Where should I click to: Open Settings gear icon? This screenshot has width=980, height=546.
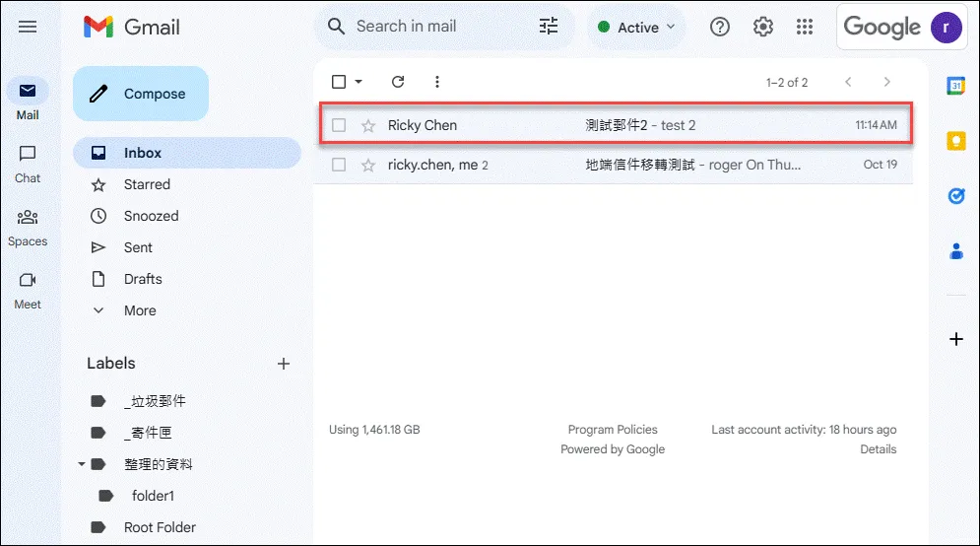tap(762, 27)
